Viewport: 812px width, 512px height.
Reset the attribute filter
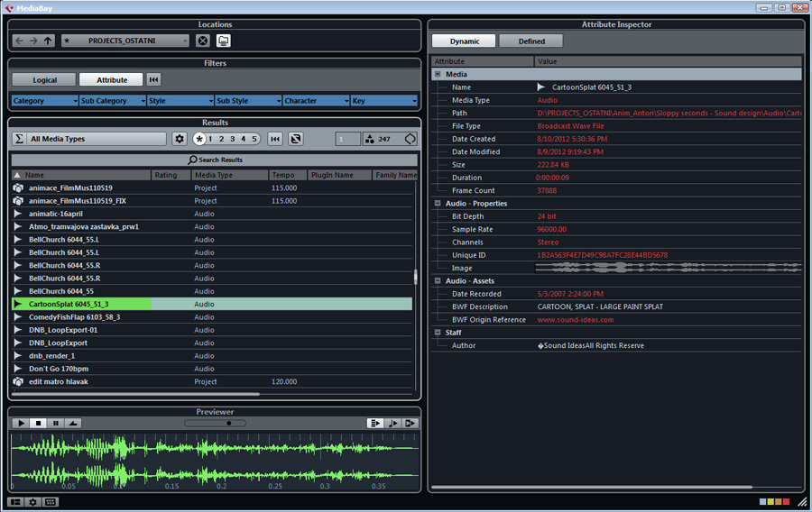point(153,79)
